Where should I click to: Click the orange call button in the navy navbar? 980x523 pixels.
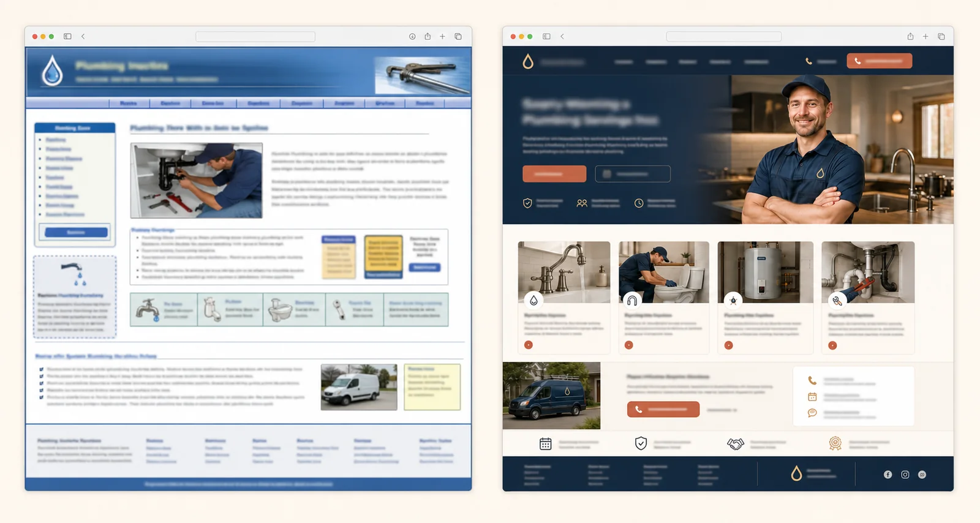pos(880,61)
